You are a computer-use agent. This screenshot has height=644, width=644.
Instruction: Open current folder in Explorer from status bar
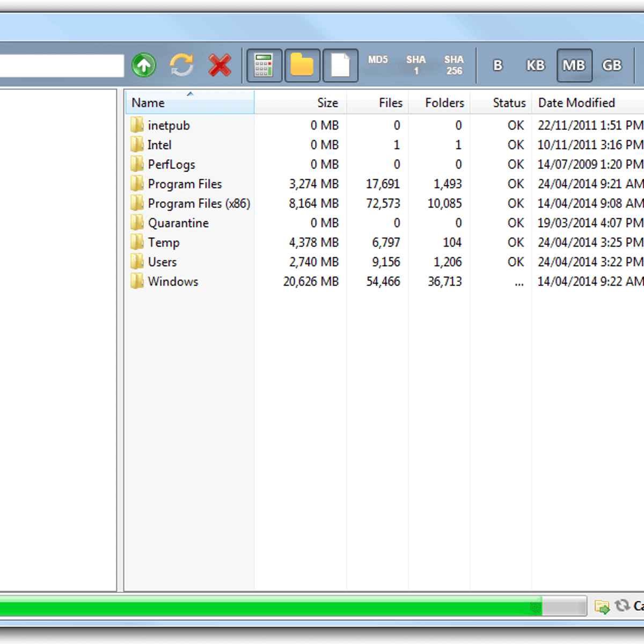[603, 606]
